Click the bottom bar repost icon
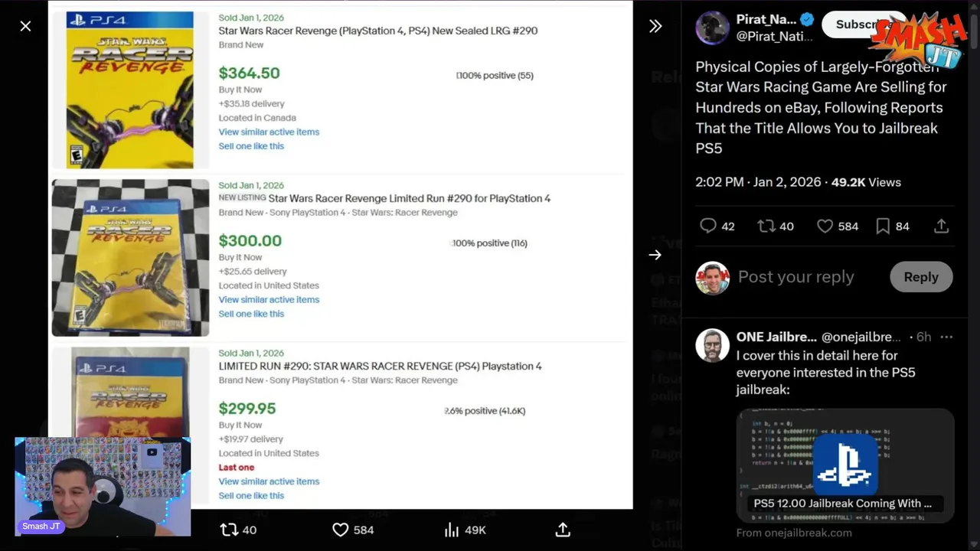Screen dimensions: 980x551 (x=229, y=530)
